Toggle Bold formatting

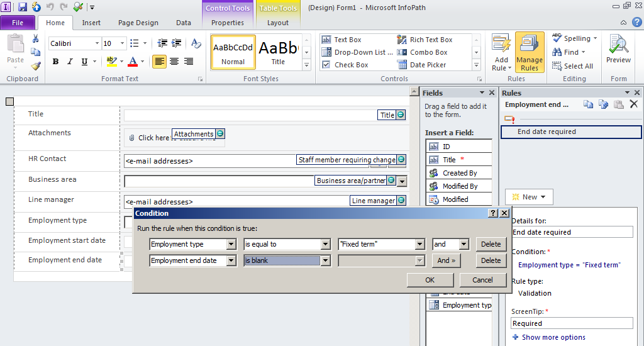pos(55,62)
